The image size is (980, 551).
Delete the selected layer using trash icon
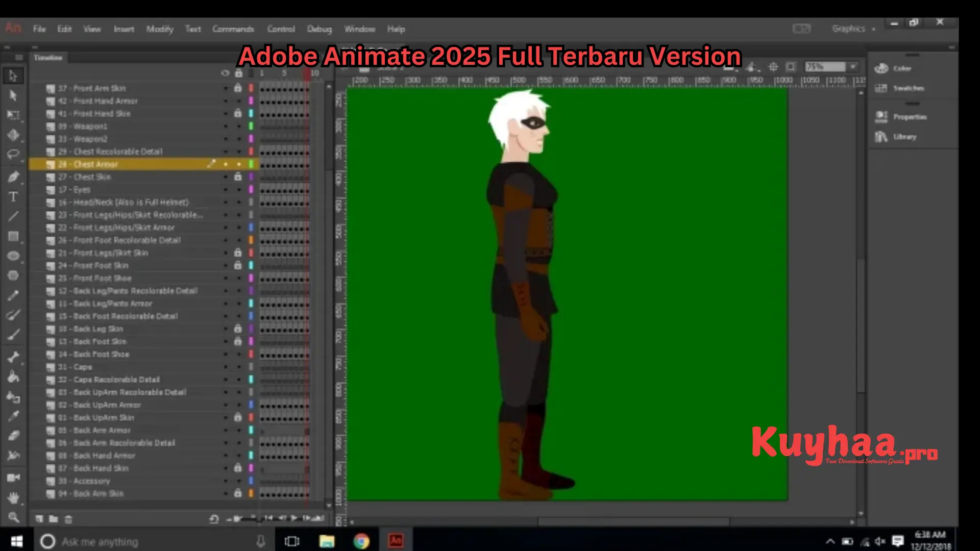pyautogui.click(x=68, y=519)
